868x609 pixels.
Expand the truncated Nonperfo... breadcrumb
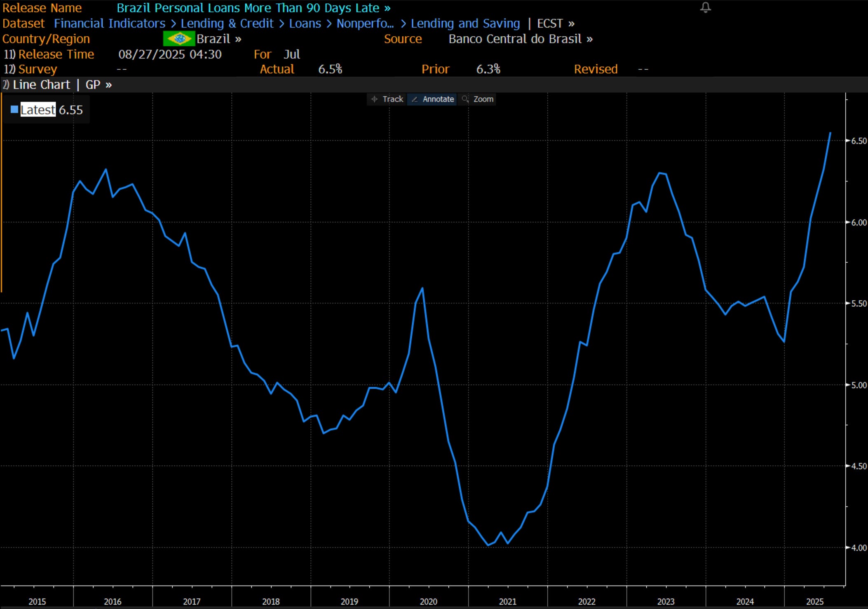point(364,24)
